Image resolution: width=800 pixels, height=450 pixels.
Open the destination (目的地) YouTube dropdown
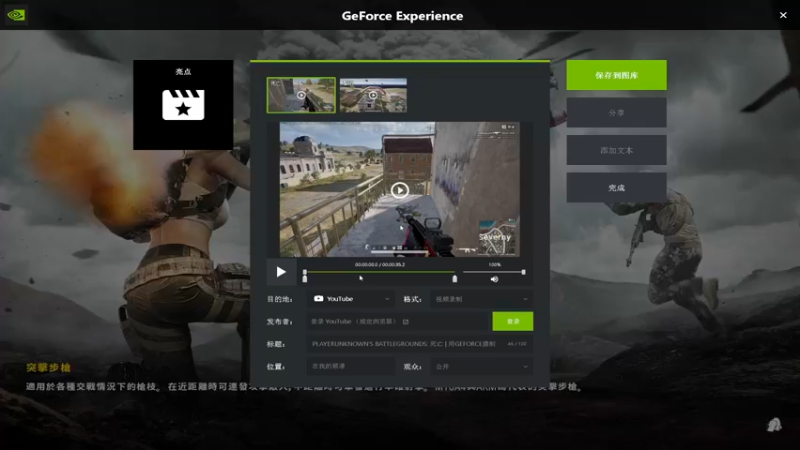pos(351,298)
